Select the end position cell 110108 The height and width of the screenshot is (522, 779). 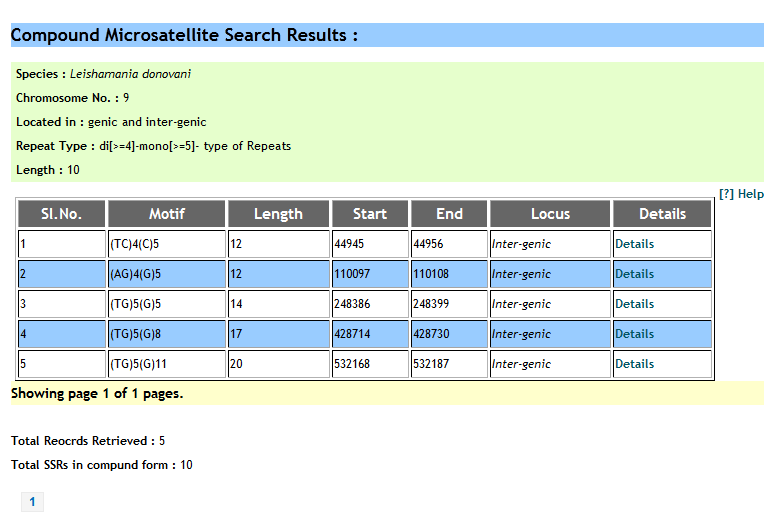pos(431,274)
